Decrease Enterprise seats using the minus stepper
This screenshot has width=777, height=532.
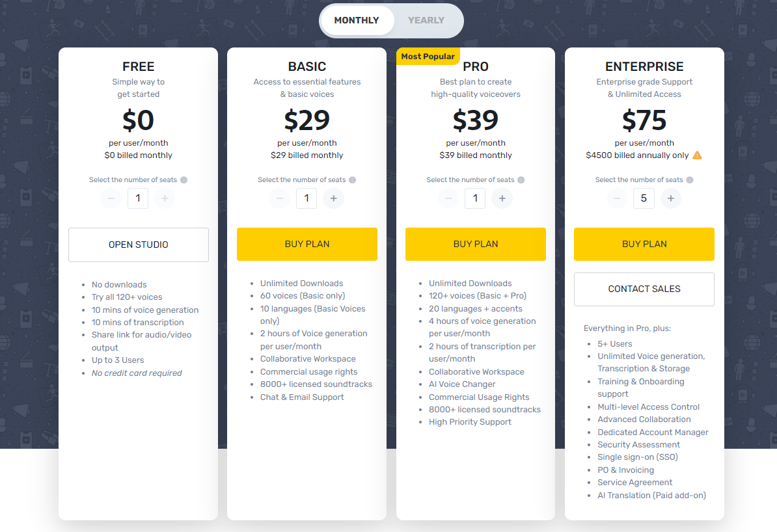tap(616, 198)
